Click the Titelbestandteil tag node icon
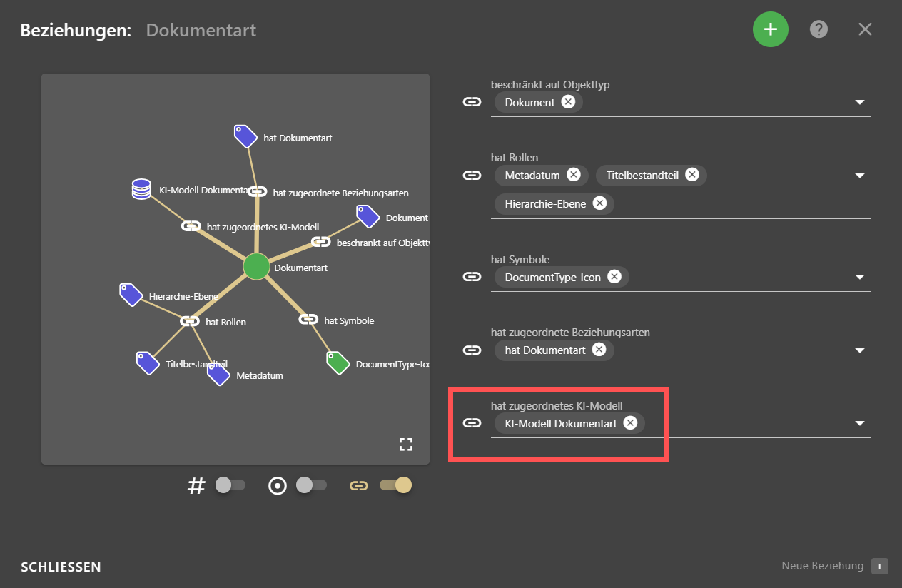 (148, 363)
